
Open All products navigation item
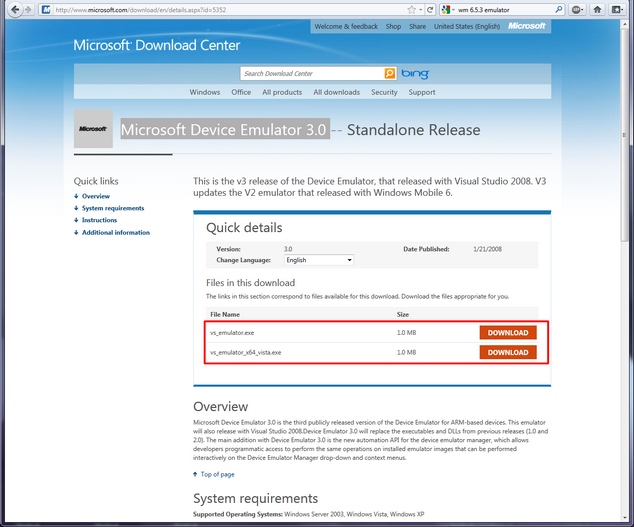pos(282,92)
